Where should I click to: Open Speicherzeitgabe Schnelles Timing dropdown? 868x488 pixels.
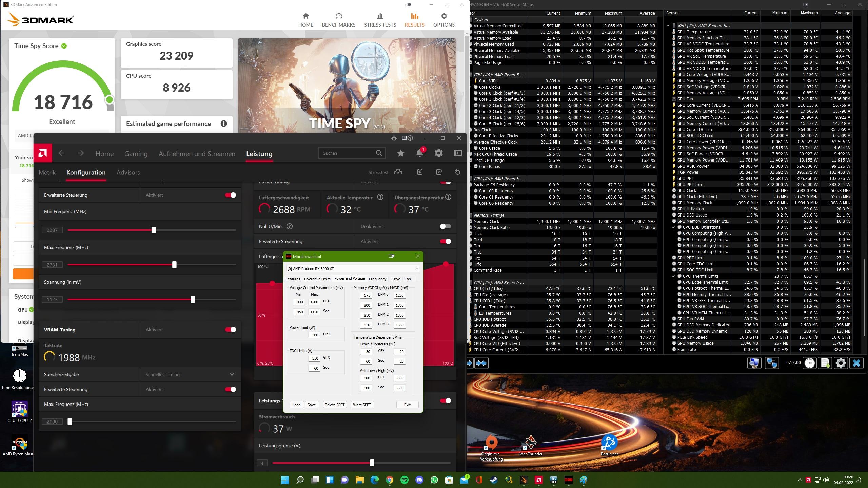point(190,374)
